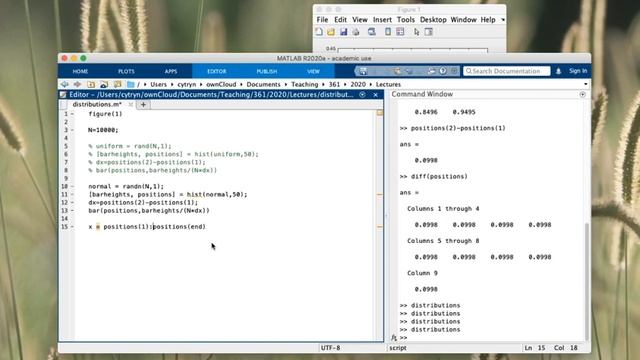Go forward in MATLAB folder history
Viewport: 640px width, 360px height.
click(x=78, y=84)
